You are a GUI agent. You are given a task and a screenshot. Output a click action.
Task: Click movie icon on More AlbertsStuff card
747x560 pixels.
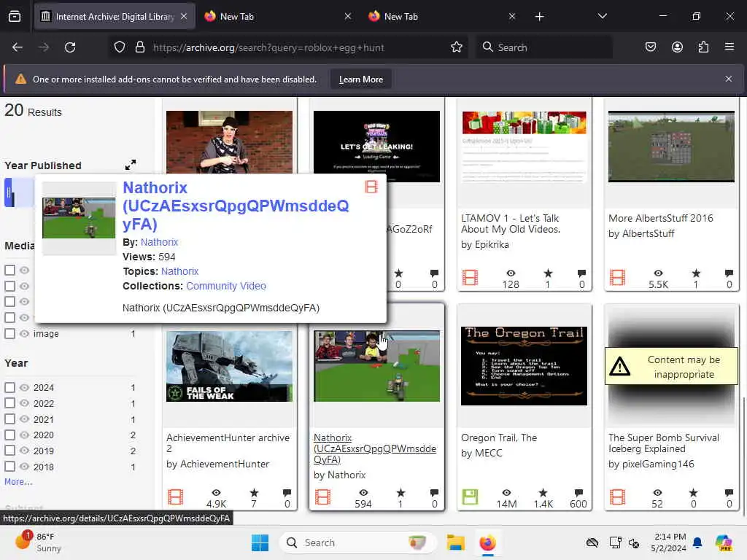point(617,278)
